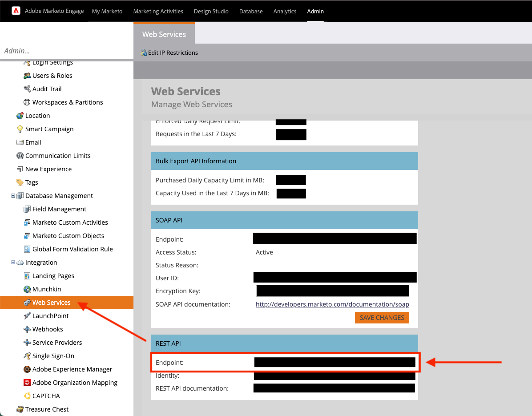Click the REST API section header

click(x=284, y=343)
